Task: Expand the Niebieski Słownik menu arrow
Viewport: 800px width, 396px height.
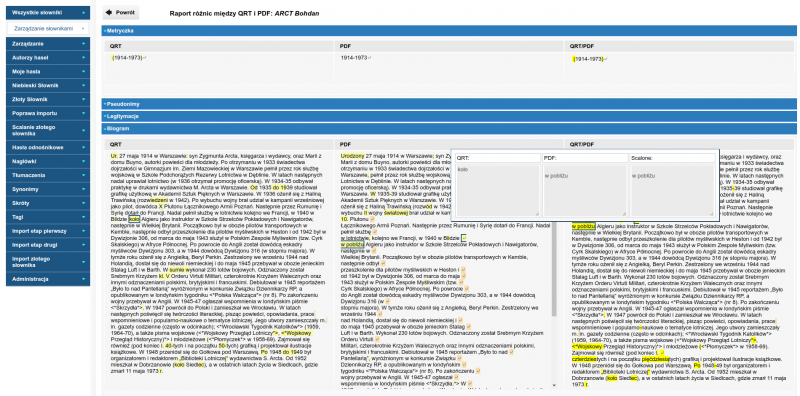Action: [83, 86]
